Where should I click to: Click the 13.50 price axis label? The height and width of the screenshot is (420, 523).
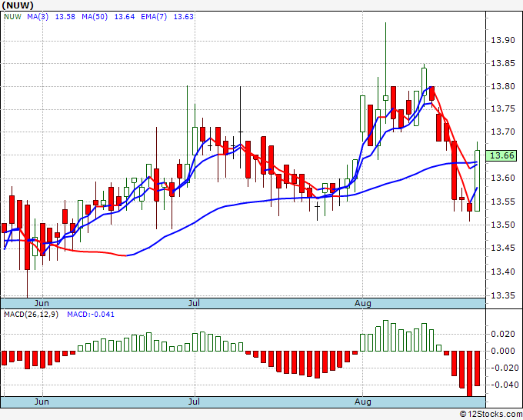pyautogui.click(x=503, y=225)
